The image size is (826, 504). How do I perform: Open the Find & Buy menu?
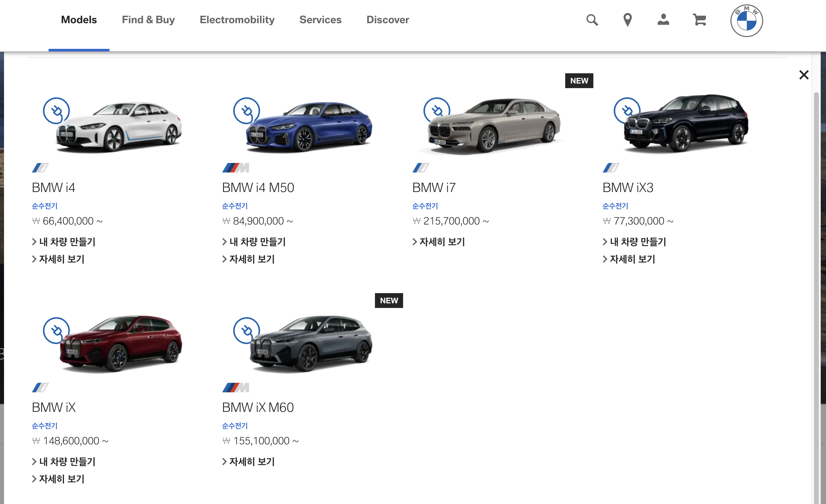[148, 20]
